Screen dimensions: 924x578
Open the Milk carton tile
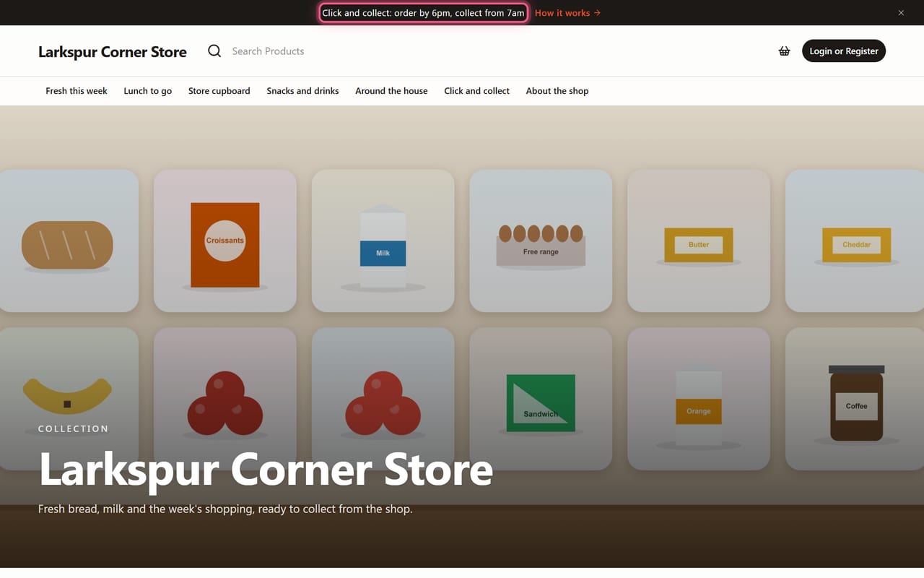(x=383, y=241)
